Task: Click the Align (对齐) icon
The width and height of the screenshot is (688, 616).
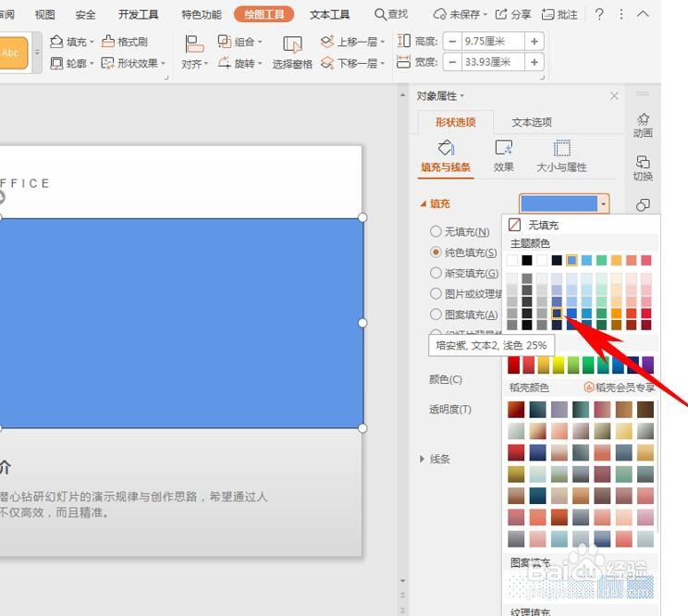Action: [194, 43]
